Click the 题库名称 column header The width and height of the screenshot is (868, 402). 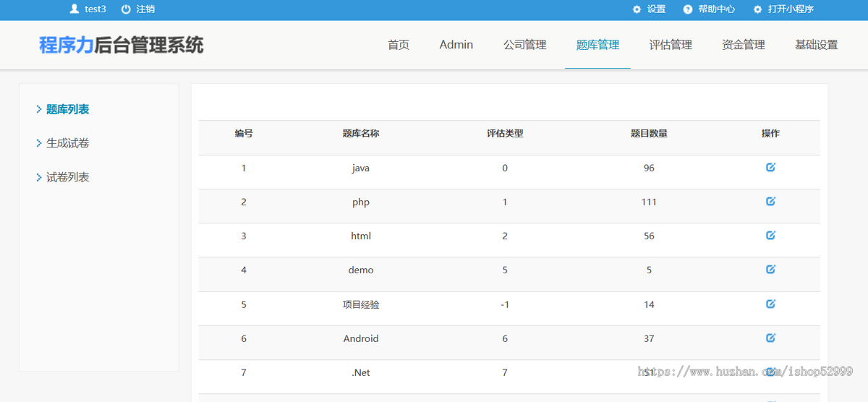pyautogui.click(x=361, y=134)
